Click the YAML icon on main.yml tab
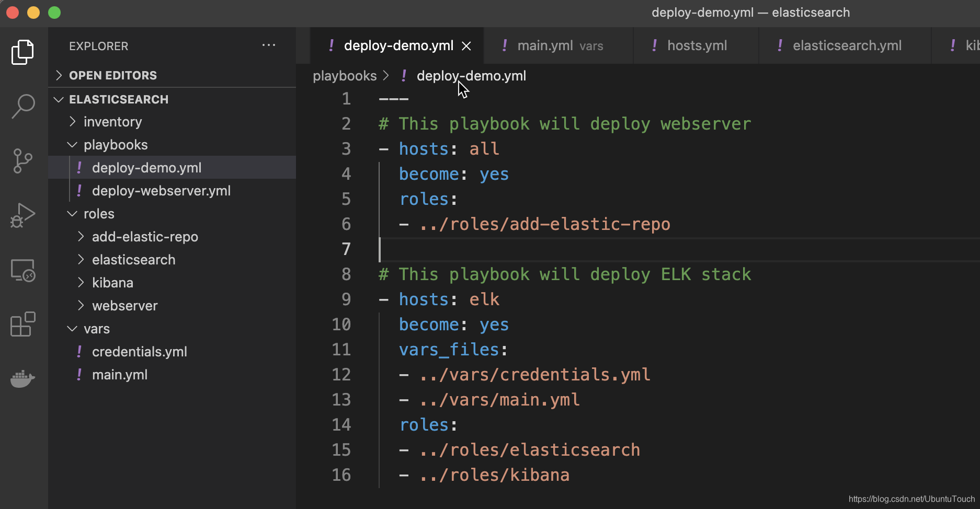The width and height of the screenshot is (980, 509). click(504, 45)
